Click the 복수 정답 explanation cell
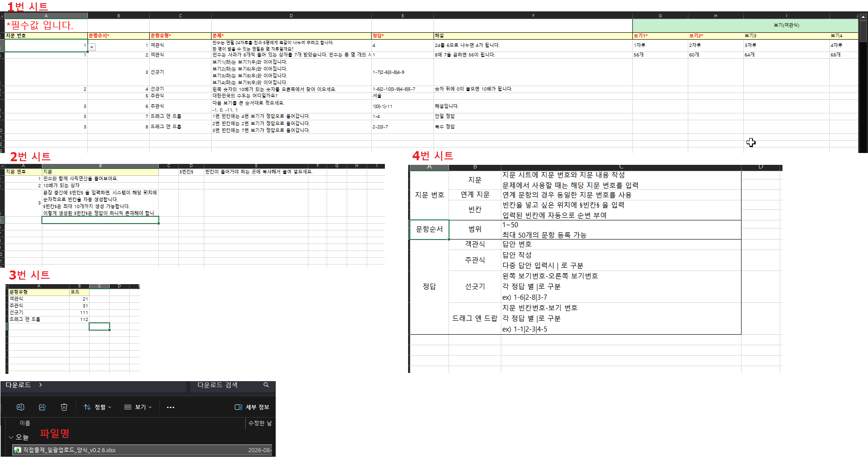The width and height of the screenshot is (868, 459). pos(533,127)
